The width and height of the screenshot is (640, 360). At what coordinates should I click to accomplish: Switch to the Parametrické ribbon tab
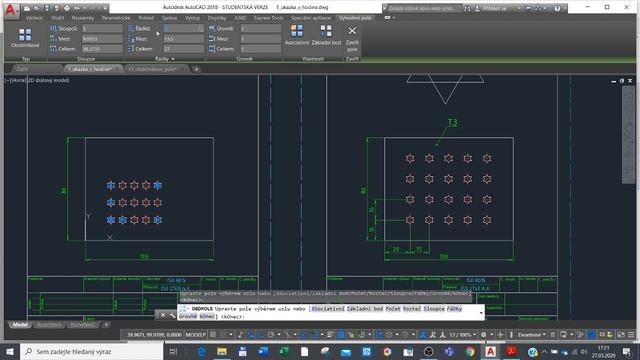116,18
